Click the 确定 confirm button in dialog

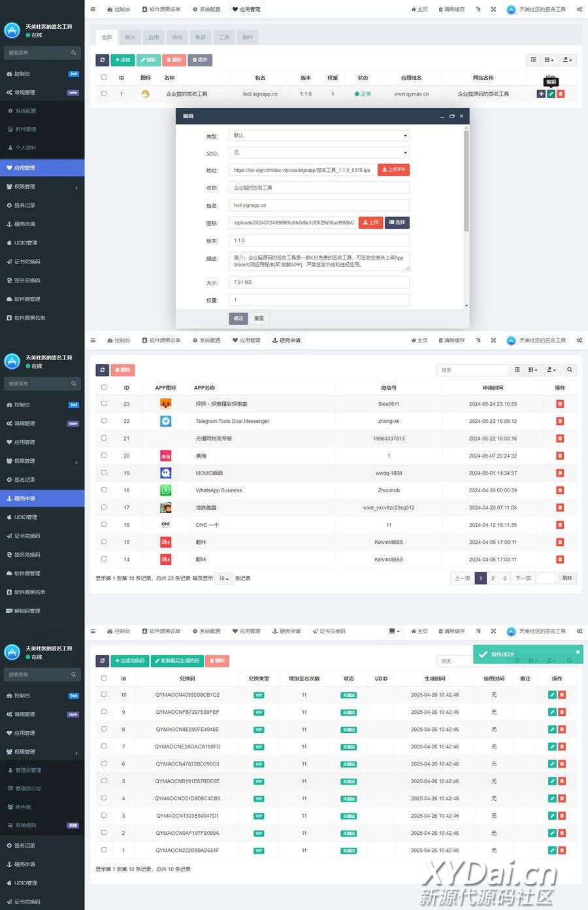238,318
